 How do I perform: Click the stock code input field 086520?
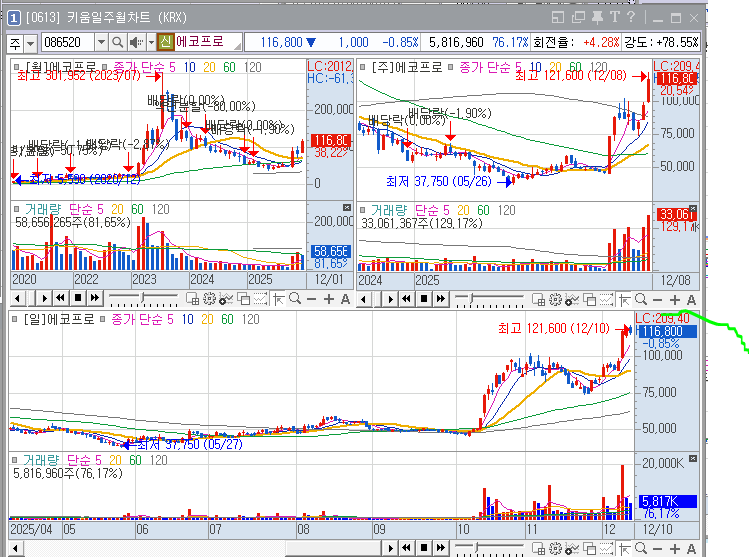(x=68, y=43)
